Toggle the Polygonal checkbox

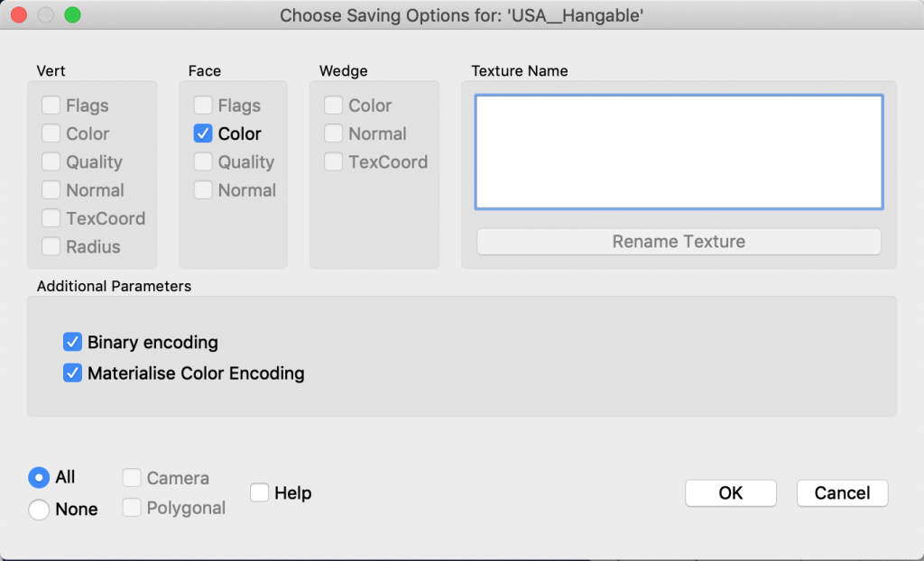132,508
